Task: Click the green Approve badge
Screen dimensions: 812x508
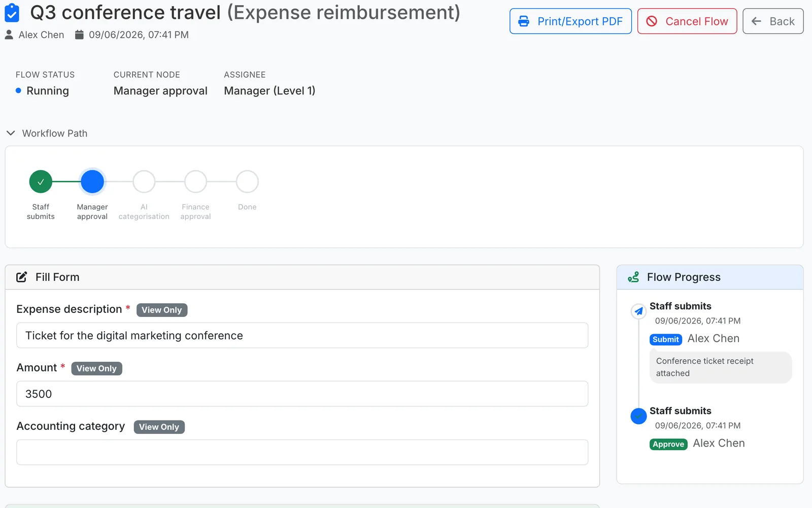Action: pos(668,444)
